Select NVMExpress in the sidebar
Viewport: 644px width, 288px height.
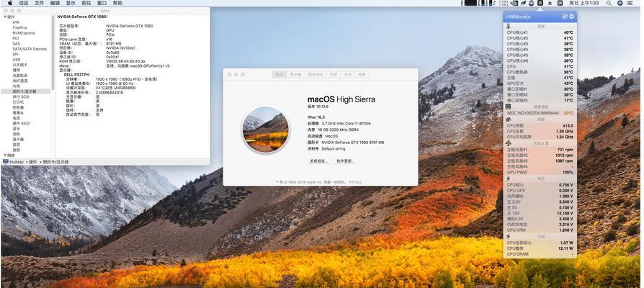coord(23,33)
